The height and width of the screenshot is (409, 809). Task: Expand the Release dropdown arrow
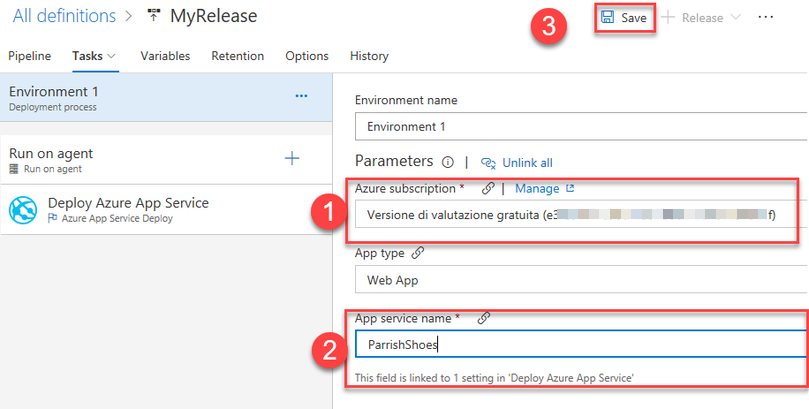tap(736, 18)
